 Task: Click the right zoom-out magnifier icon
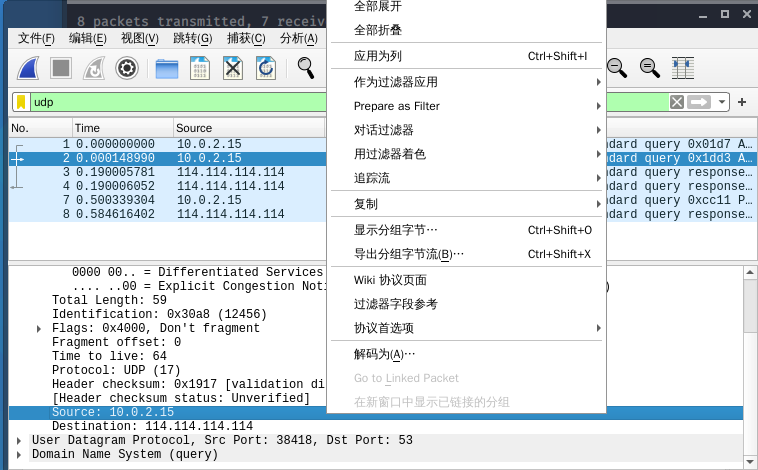click(650, 68)
